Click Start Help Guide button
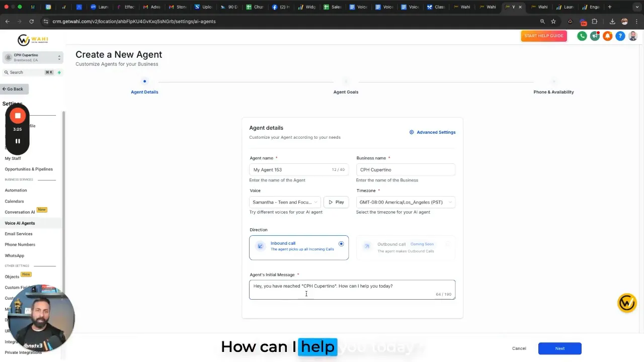 (x=544, y=36)
